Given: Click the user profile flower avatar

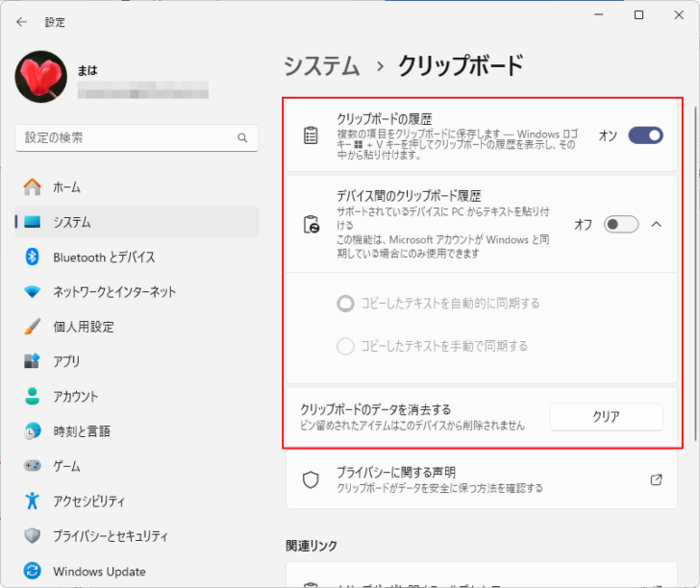Looking at the screenshot, I should [x=41, y=77].
